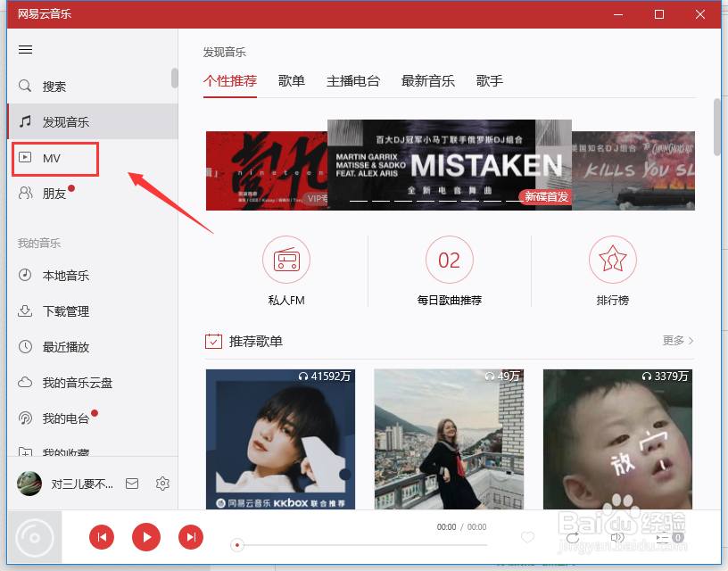Viewport: 728px width, 571px height.
Task: Click the 发现音乐 page title
Action: pyautogui.click(x=224, y=52)
